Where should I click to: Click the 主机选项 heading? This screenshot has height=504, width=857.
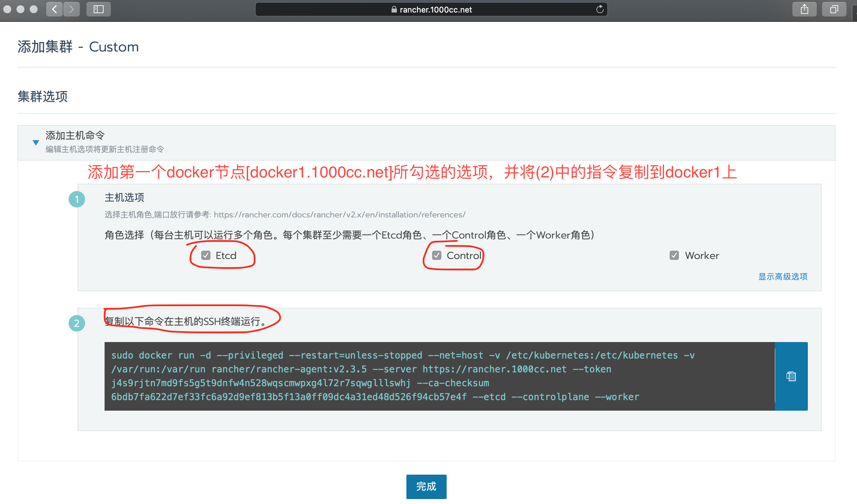[x=124, y=197]
